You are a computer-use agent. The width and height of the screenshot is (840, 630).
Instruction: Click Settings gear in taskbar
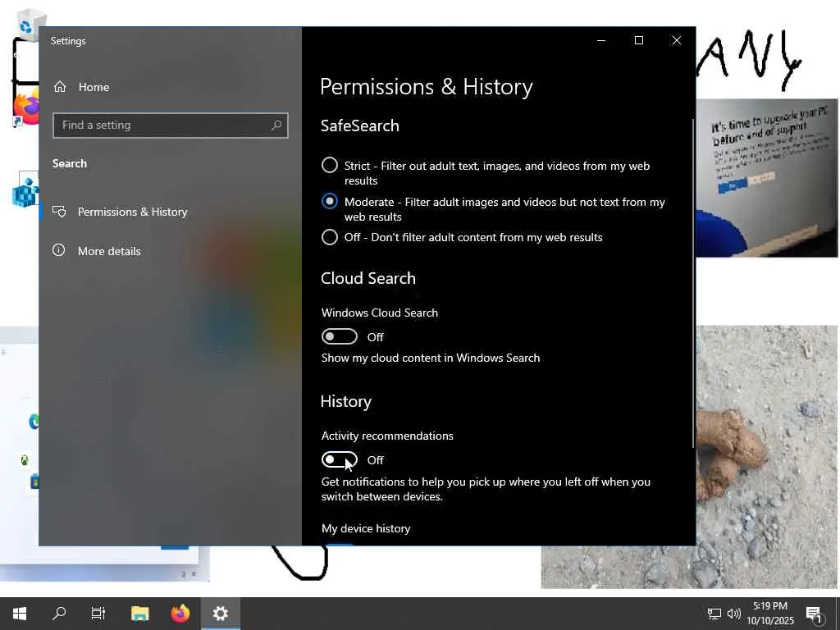(220, 614)
